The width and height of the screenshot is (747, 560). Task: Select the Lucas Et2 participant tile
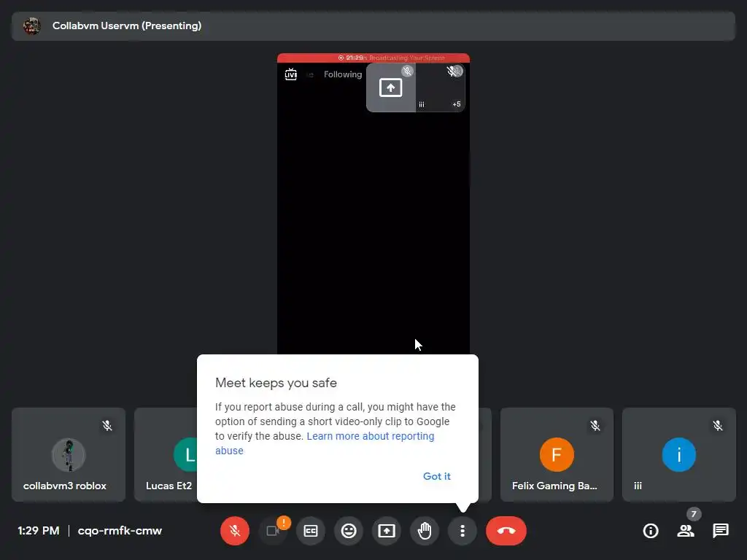coord(166,454)
